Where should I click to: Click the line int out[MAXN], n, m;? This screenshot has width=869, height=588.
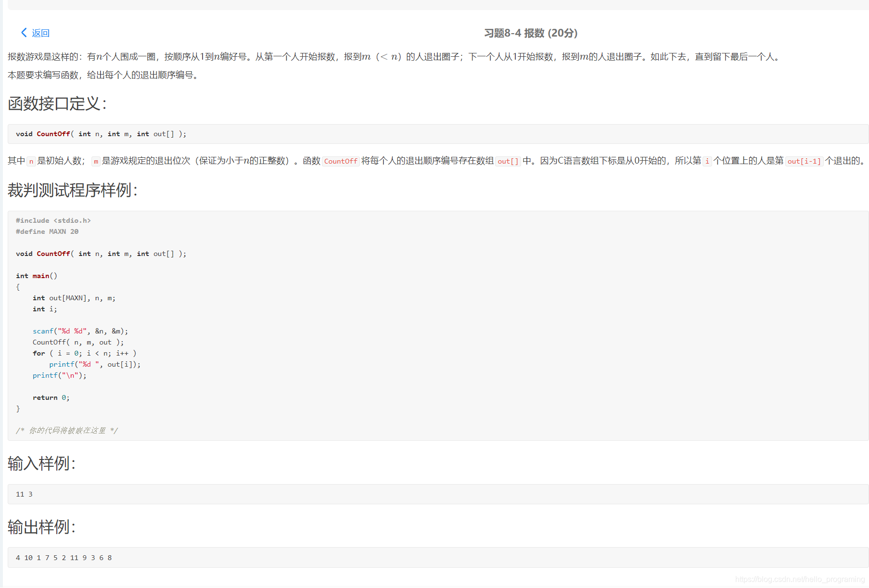tap(74, 298)
